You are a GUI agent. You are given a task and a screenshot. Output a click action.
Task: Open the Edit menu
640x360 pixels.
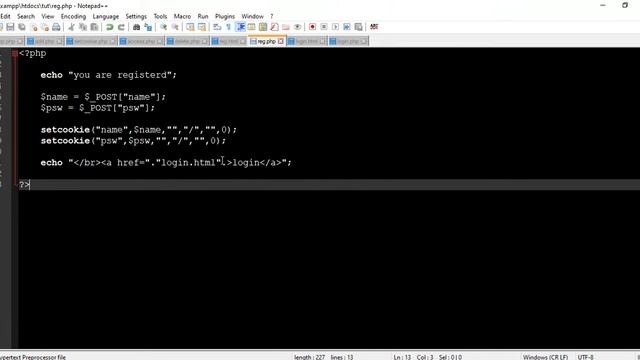point(5,16)
